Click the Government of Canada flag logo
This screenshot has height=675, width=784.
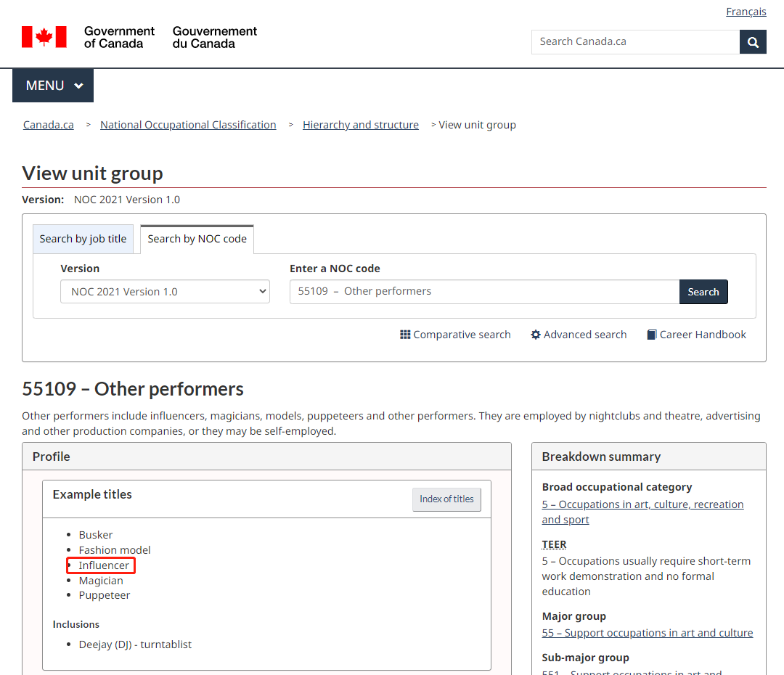point(44,37)
